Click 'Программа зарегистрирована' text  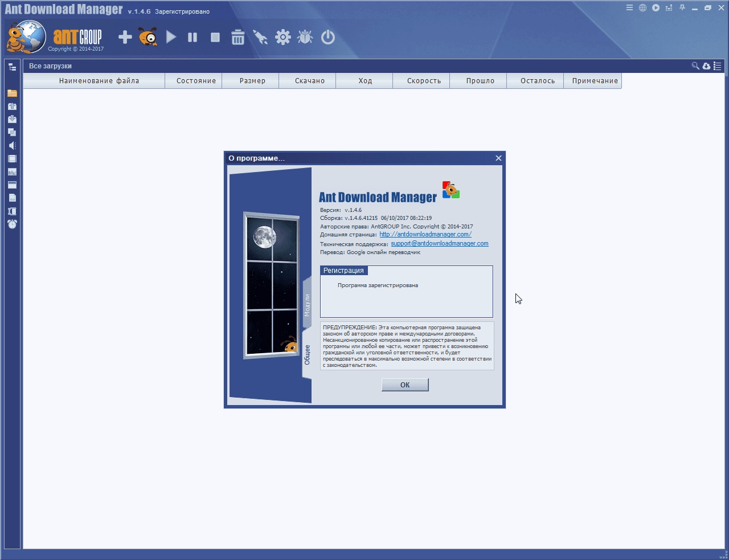click(x=378, y=285)
